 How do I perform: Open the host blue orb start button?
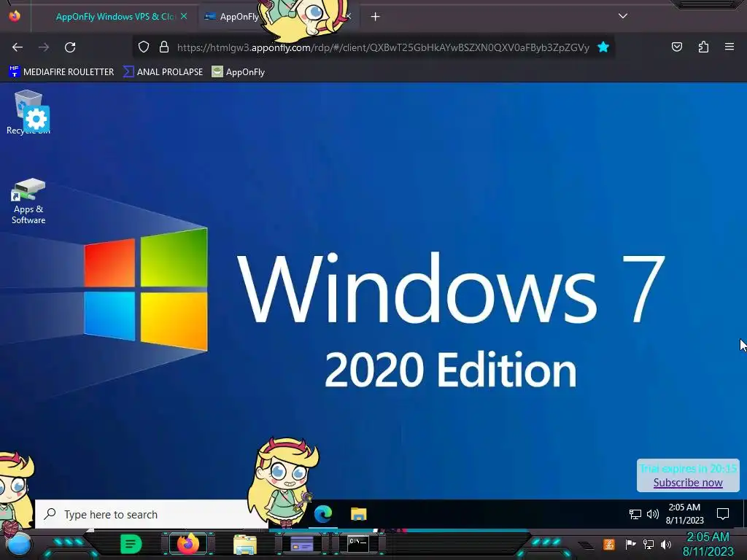point(18,545)
